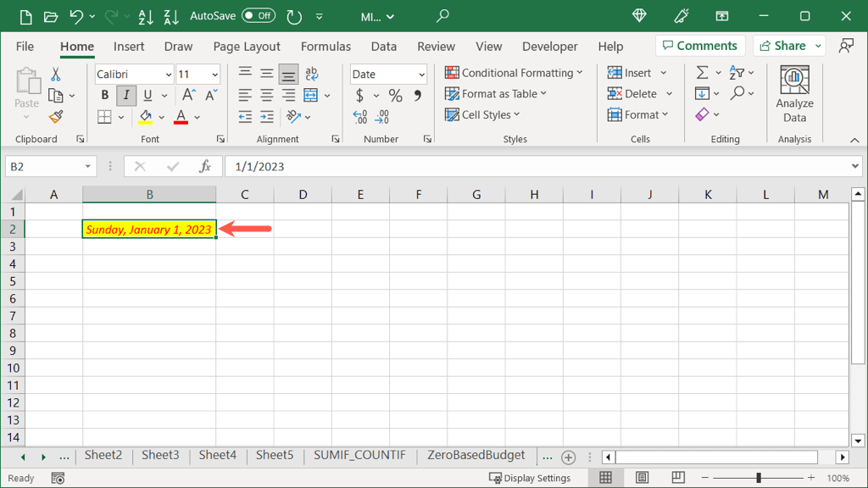Toggle bottom align button

click(x=288, y=74)
